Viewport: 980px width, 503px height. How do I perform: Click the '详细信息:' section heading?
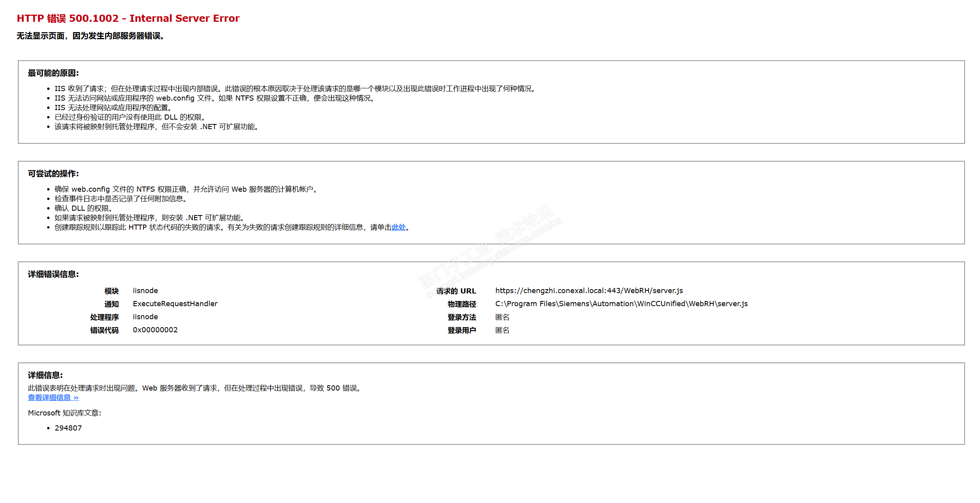[45, 375]
